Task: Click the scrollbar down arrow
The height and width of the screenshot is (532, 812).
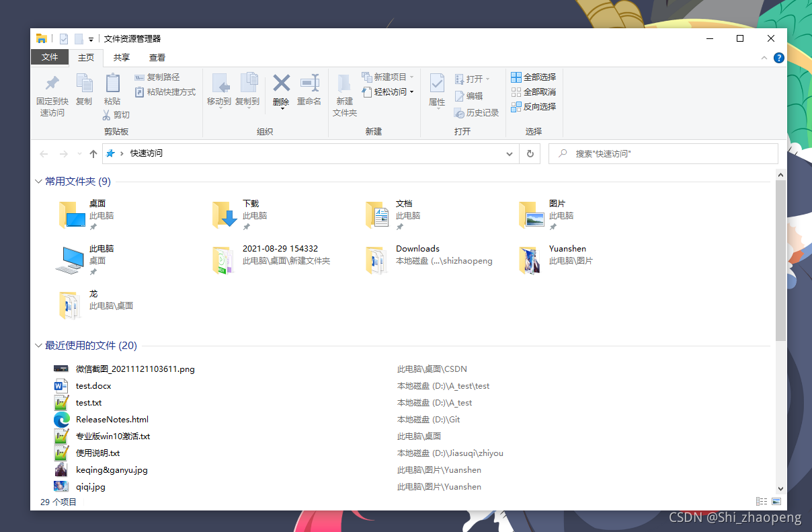Action: (x=780, y=489)
